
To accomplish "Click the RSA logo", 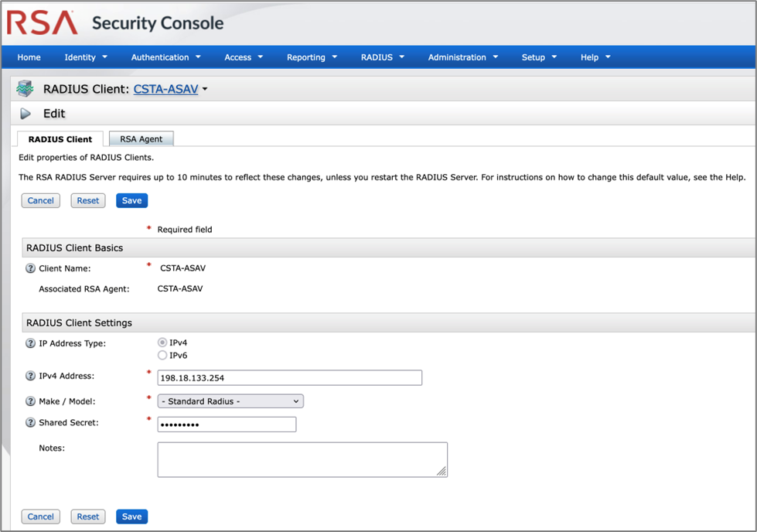I will [43, 22].
